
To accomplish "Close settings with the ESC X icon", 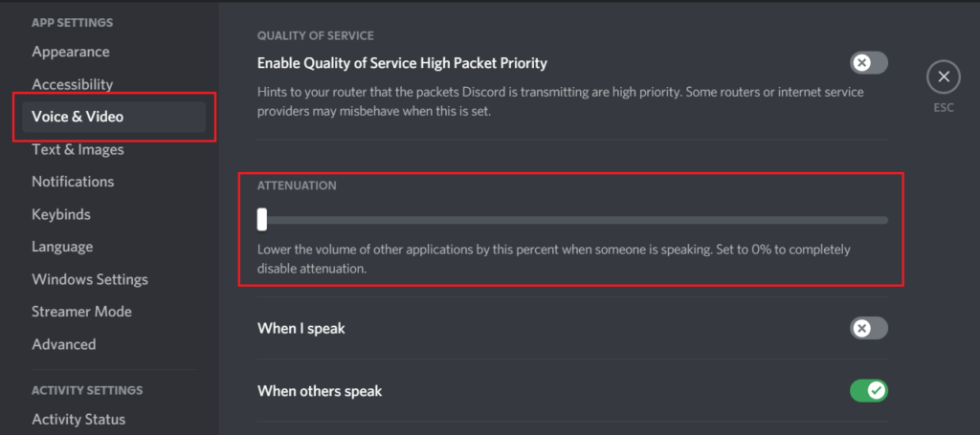I will [943, 76].
